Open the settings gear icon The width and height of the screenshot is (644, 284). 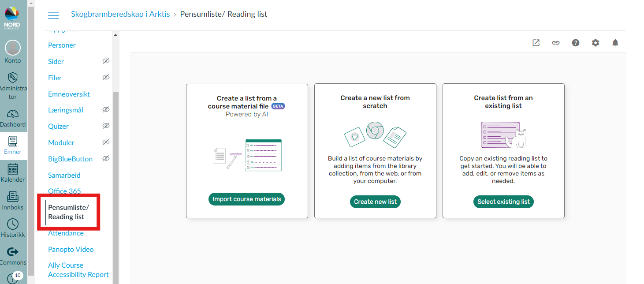click(596, 43)
